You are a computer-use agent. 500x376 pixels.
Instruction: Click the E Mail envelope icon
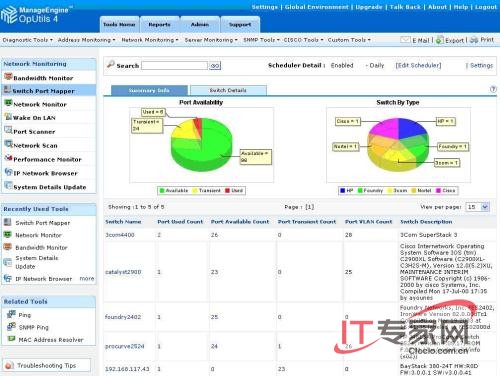pos(405,40)
